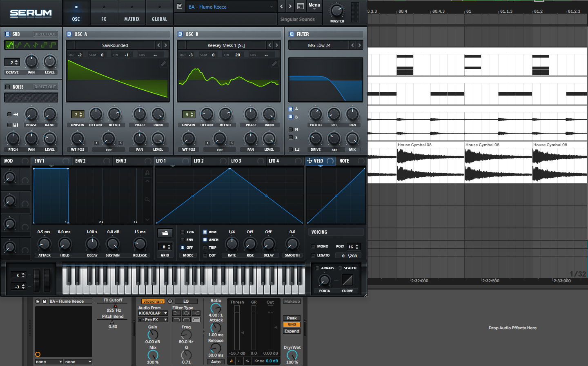Screen dimensions: 588x366
Task: Switch to the GLOBAL tab
Action: (159, 13)
